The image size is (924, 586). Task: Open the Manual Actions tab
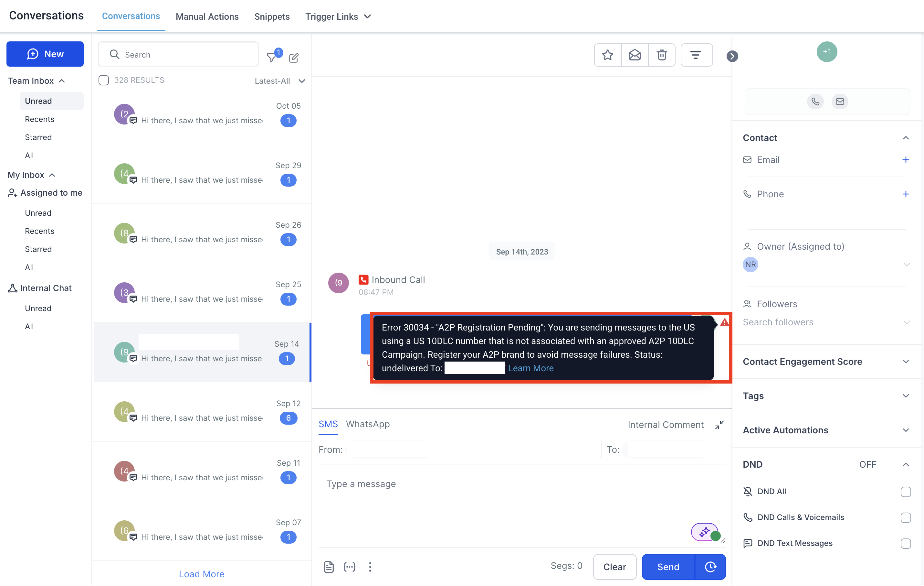click(207, 16)
